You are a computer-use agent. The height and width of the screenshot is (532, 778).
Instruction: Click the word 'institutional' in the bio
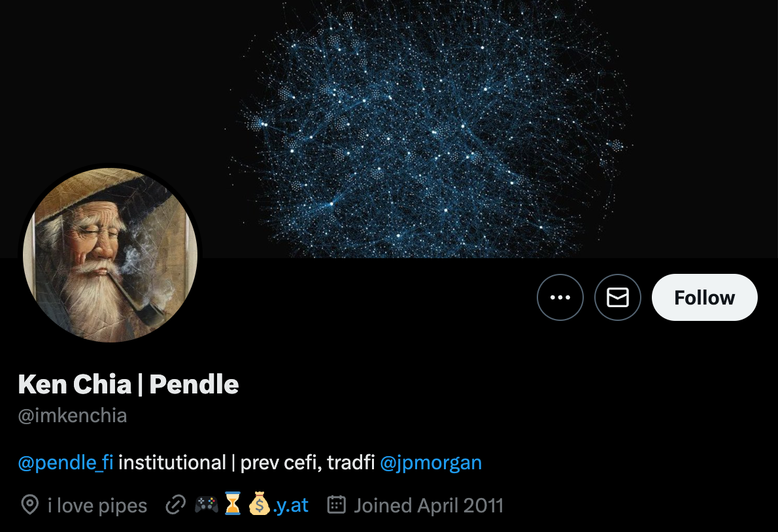[172, 463]
